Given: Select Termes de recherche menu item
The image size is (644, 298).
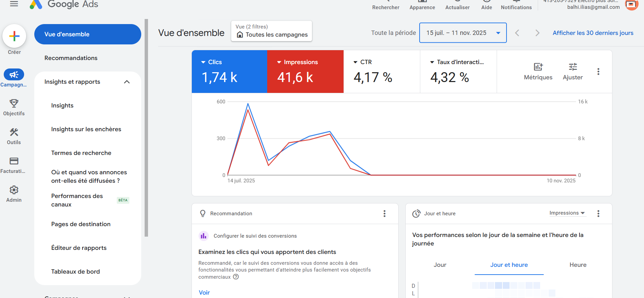Looking at the screenshot, I should coord(81,153).
